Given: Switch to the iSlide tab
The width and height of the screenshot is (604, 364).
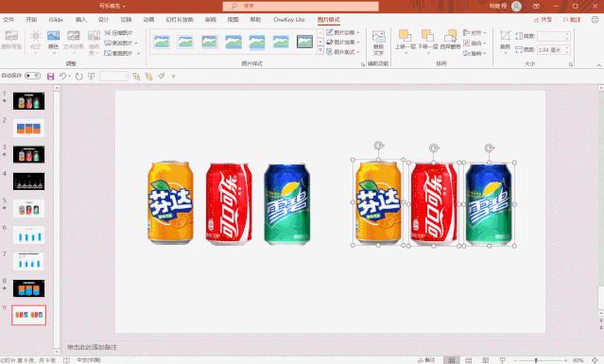Looking at the screenshot, I should coord(56,19).
